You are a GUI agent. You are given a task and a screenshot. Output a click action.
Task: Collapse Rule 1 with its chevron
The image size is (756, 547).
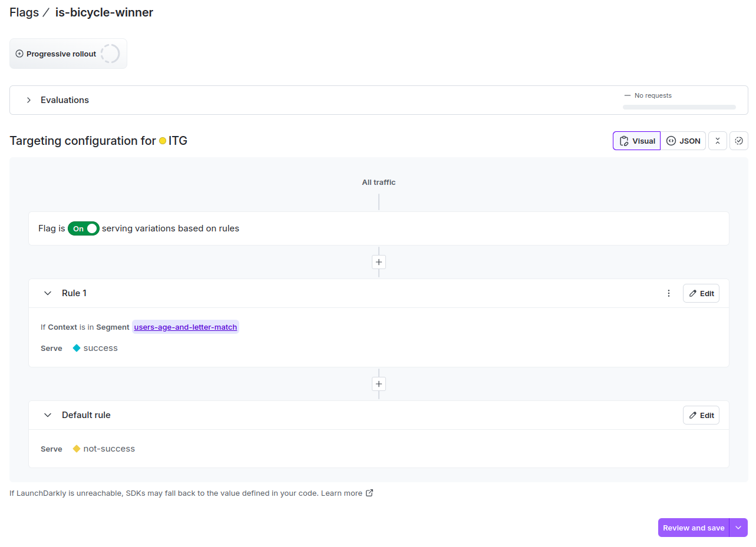48,293
